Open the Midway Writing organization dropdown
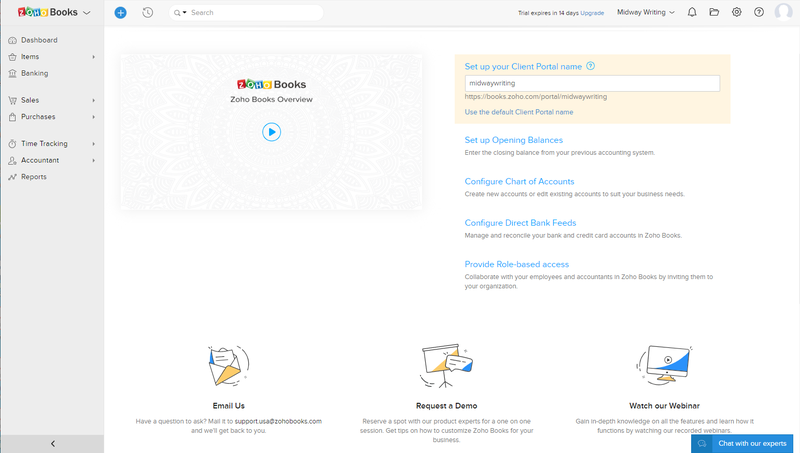The height and width of the screenshot is (453, 800). (x=645, y=12)
